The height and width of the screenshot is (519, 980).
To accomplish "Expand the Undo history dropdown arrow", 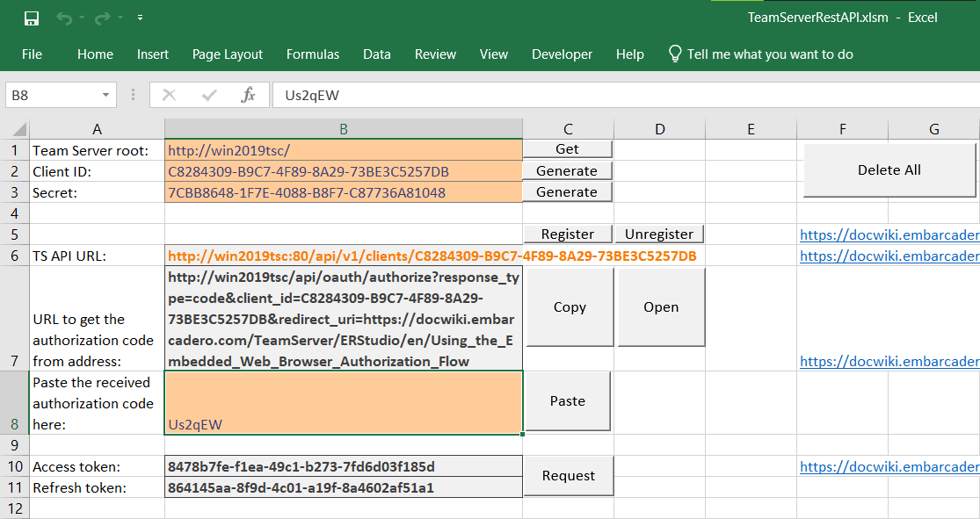I will pos(82,18).
